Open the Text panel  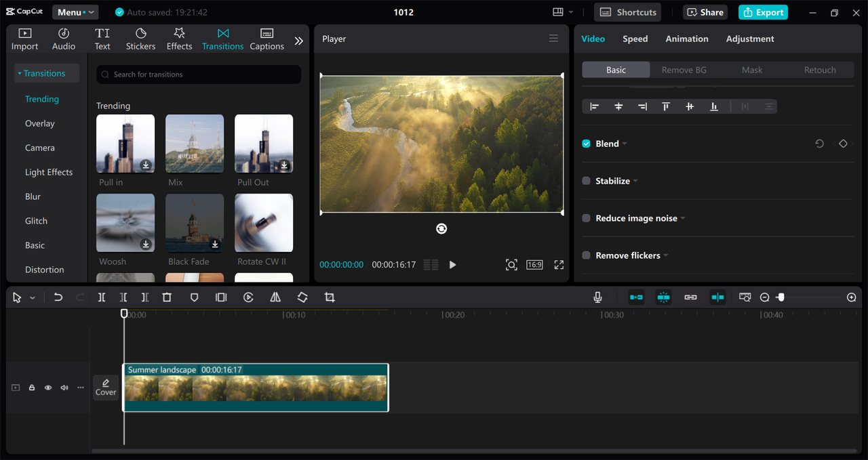[102, 39]
